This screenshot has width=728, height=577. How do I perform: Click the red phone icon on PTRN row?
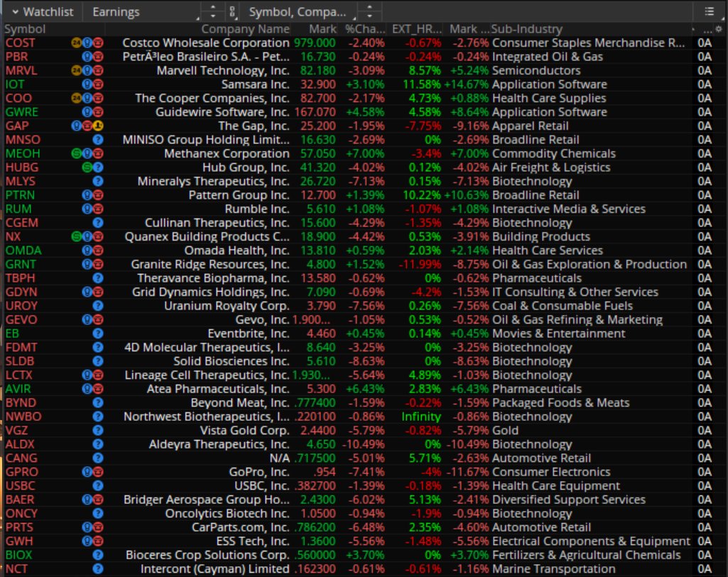click(x=98, y=195)
